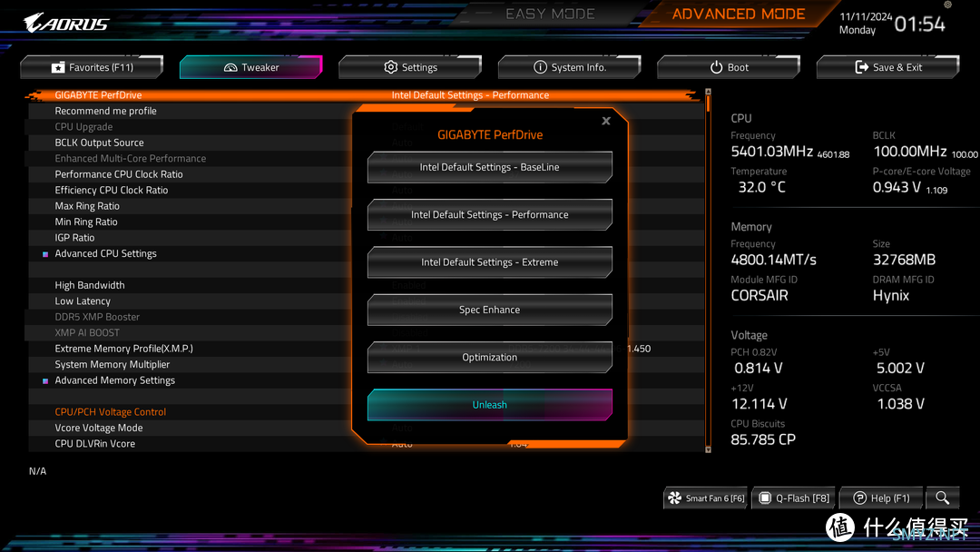980x552 pixels.
Task: Click the settings list scrollbar thumb
Action: coord(708,103)
